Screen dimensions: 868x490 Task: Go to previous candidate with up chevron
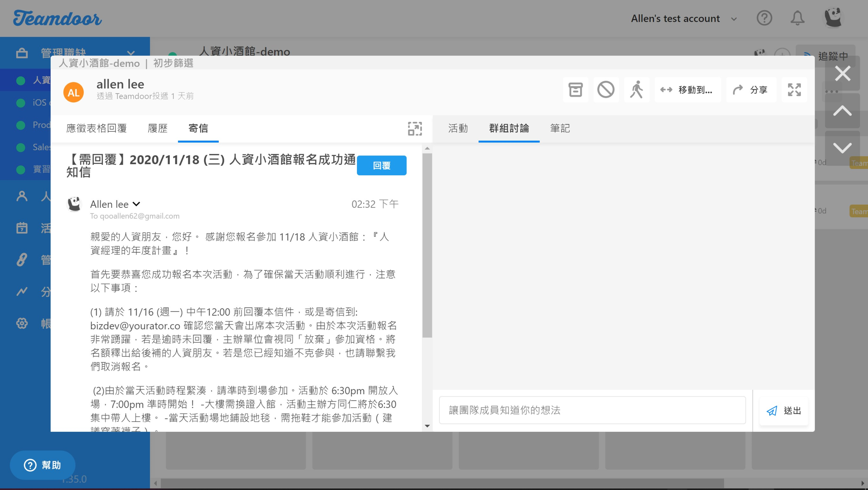coord(843,111)
